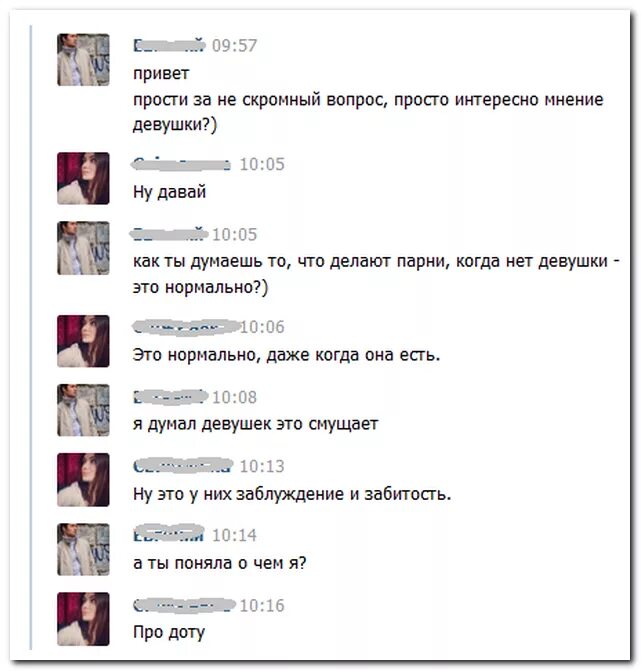The width and height of the screenshot is (641, 671).
Task: Open the female avatar beside 'Ну давай' message
Action: pyautogui.click(x=83, y=178)
